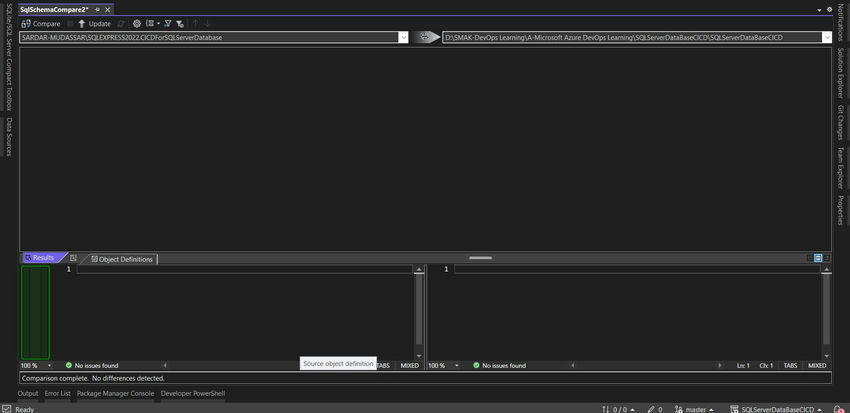This screenshot has height=413, width=850.
Task: Click target pane No issues found indicator
Action: click(x=499, y=365)
